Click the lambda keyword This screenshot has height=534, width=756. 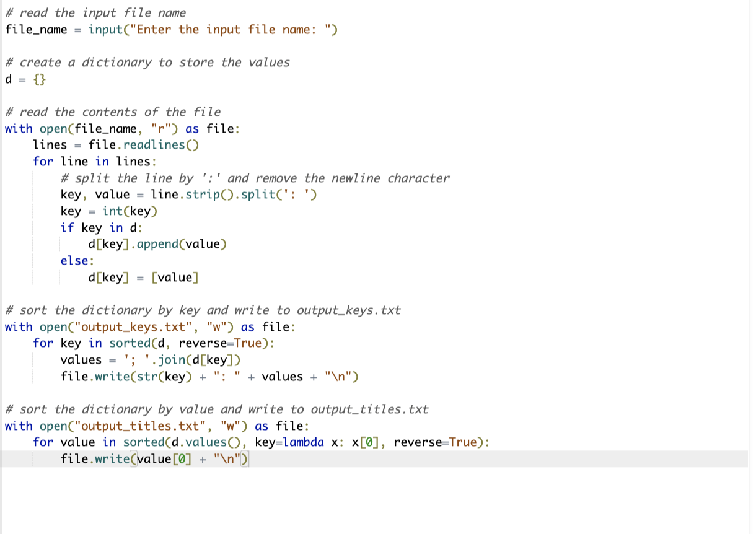coord(304,442)
